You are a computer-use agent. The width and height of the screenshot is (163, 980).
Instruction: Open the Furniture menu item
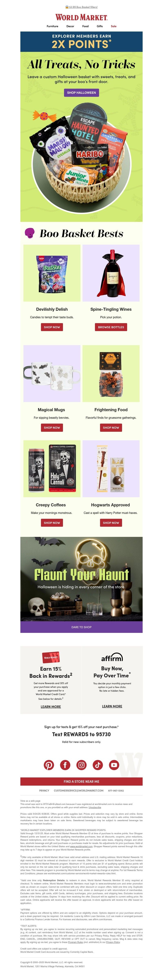tap(53, 26)
